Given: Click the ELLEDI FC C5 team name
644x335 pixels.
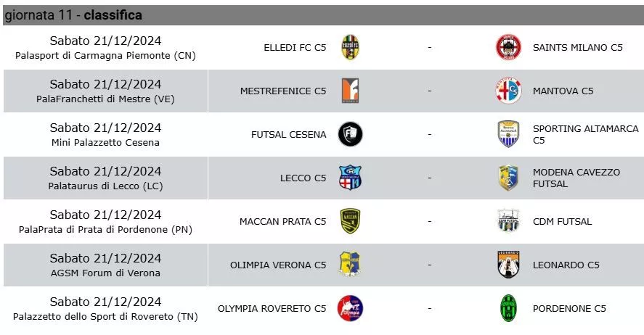Looking at the screenshot, I should [x=295, y=48].
